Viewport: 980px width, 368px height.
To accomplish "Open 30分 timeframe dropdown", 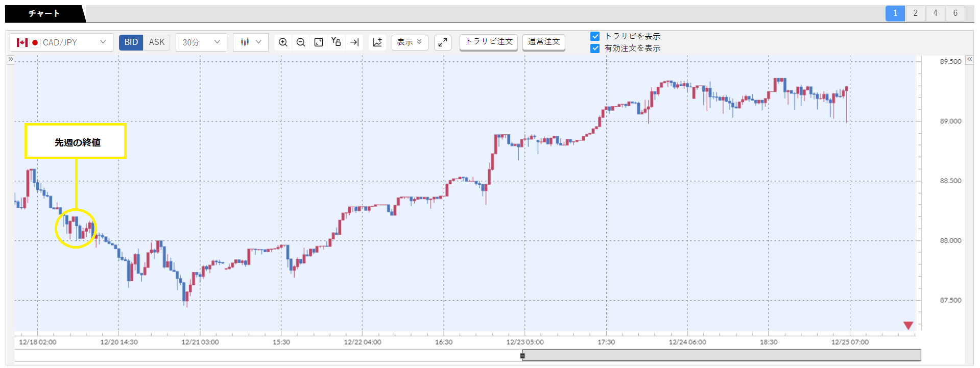I will coord(201,42).
